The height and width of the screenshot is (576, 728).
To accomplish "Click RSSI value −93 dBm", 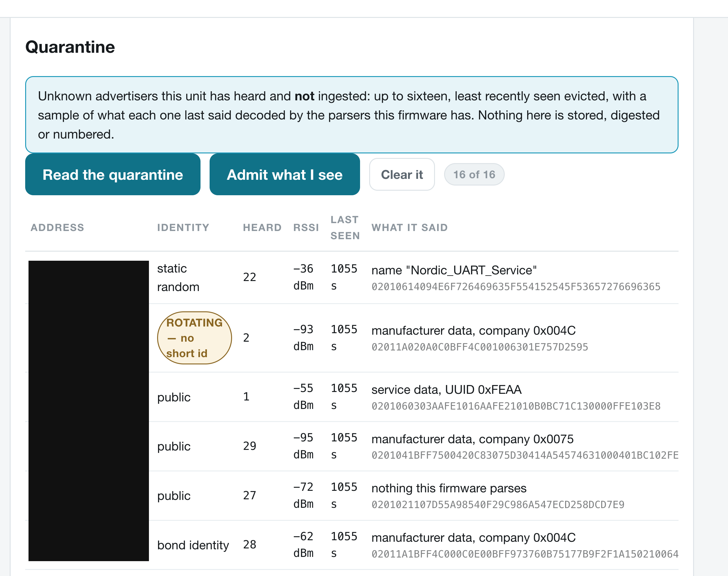I will [303, 338].
